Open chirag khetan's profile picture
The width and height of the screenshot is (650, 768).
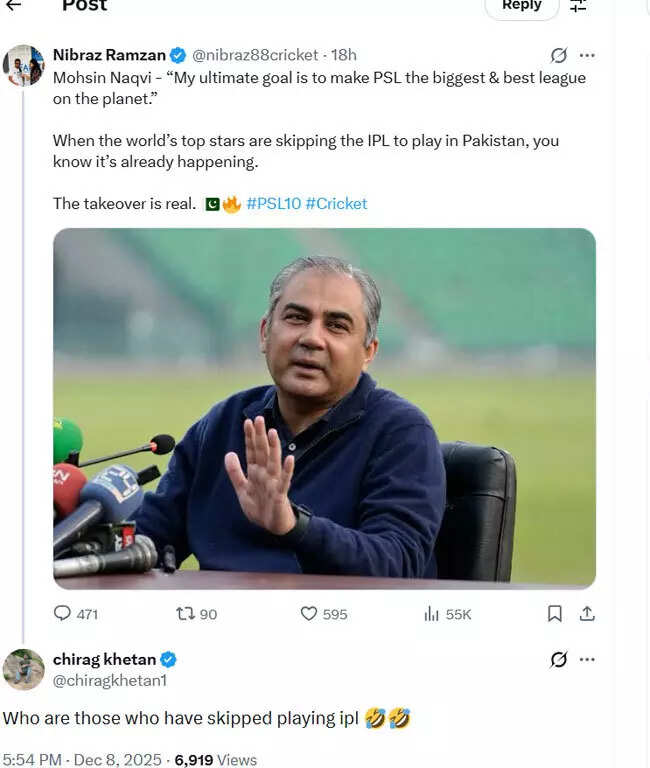23,669
